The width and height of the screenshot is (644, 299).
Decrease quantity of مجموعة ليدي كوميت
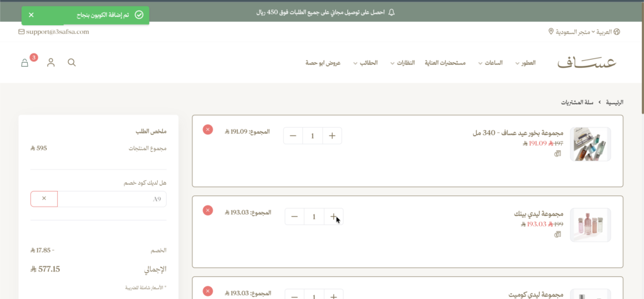294,295
